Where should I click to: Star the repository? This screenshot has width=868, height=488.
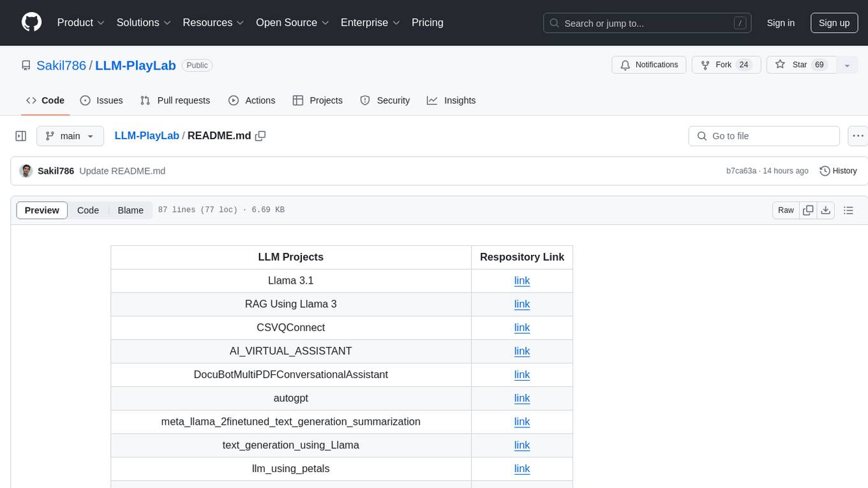[801, 65]
